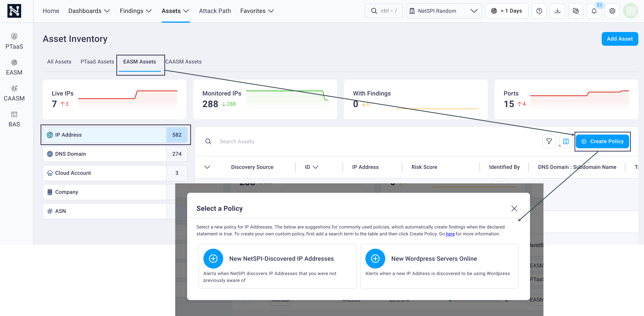Switch to the EASM Assets tab
Image resolution: width=644 pixels, height=316 pixels.
(140, 62)
